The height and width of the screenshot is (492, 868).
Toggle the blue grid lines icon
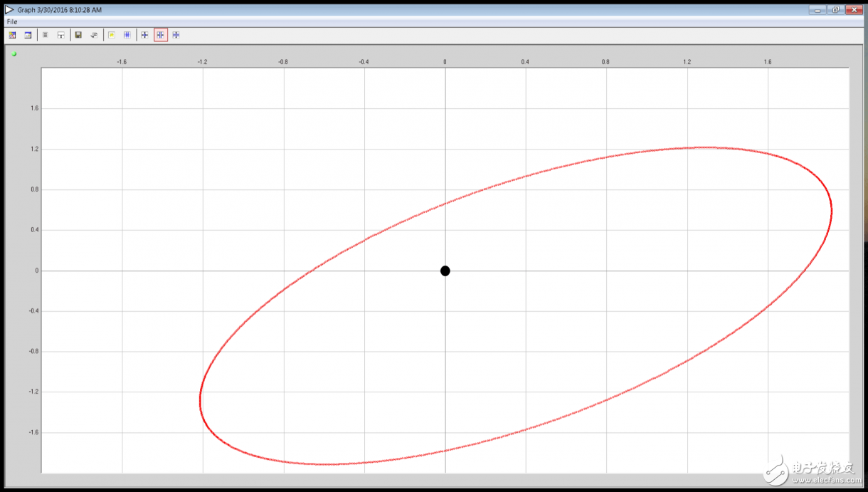tap(127, 35)
